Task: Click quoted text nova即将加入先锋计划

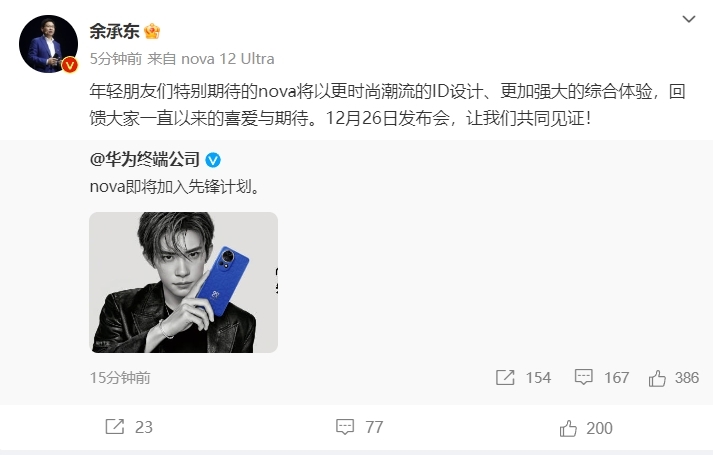Action: point(175,187)
